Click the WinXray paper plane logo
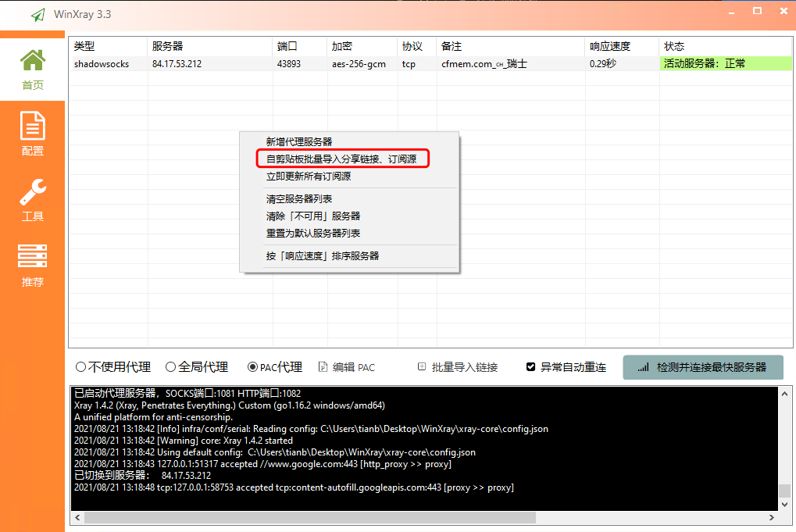The height and width of the screenshot is (532, 796). [38, 15]
